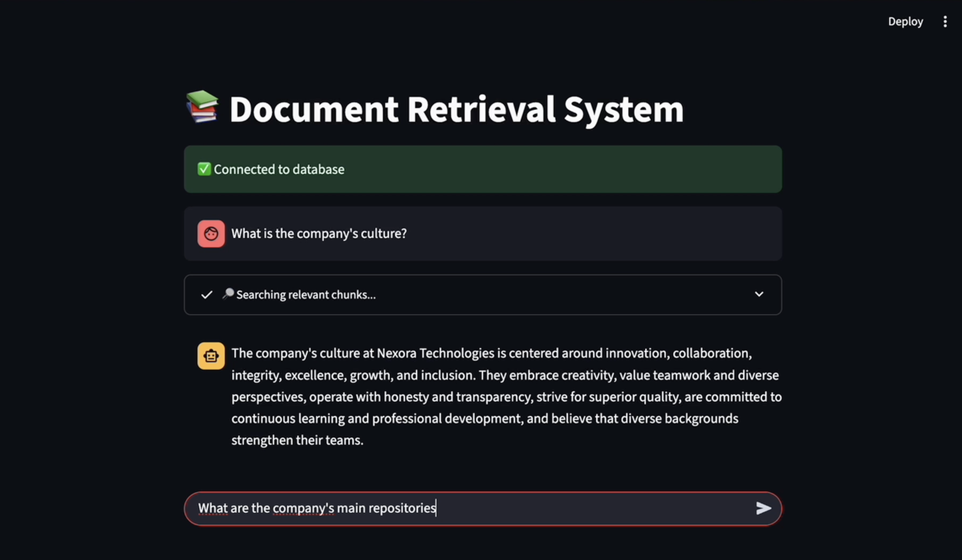Screen dimensions: 962x560
Task: Select the user question about company culture
Action: click(319, 234)
